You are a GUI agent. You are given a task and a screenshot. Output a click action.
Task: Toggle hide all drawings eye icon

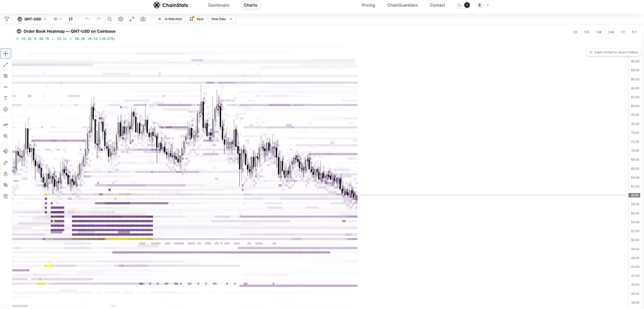[6, 185]
